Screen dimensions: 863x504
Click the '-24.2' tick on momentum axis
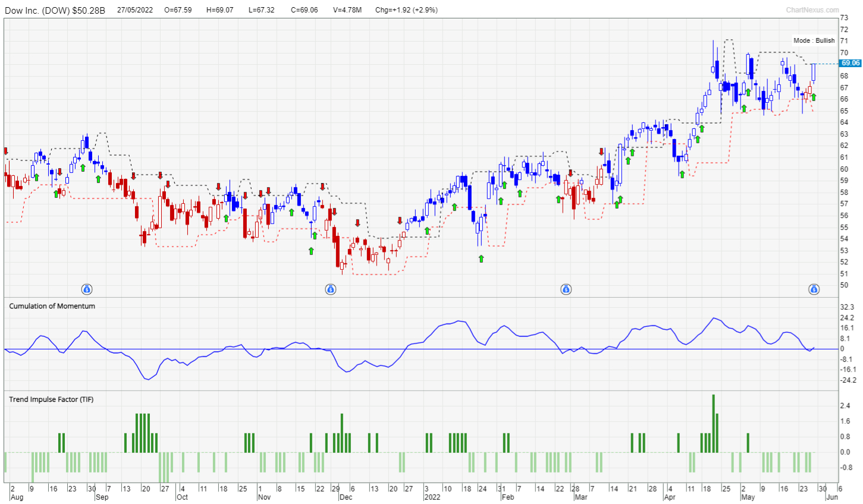click(x=848, y=380)
